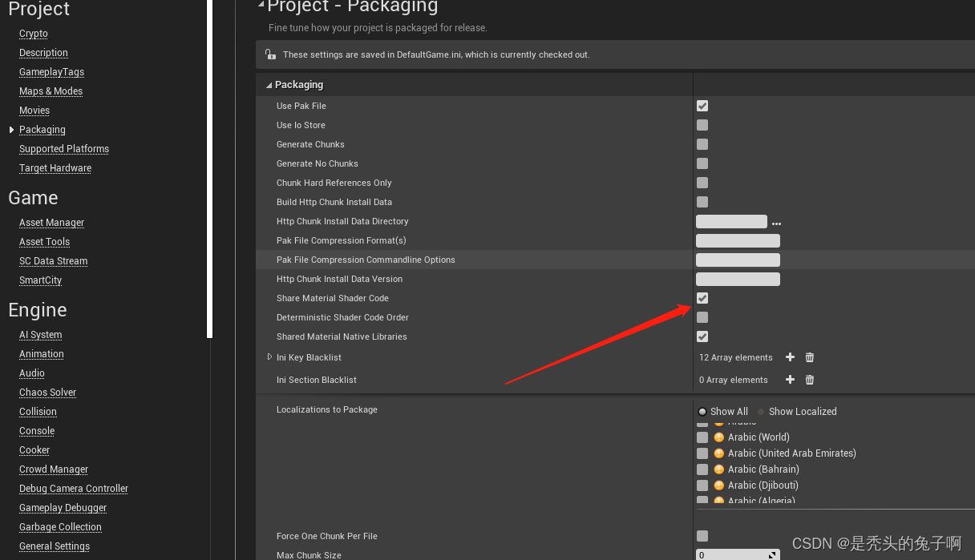Click the Arabic (Bahrain) warning icon
The width and height of the screenshot is (975, 560).
click(x=719, y=469)
